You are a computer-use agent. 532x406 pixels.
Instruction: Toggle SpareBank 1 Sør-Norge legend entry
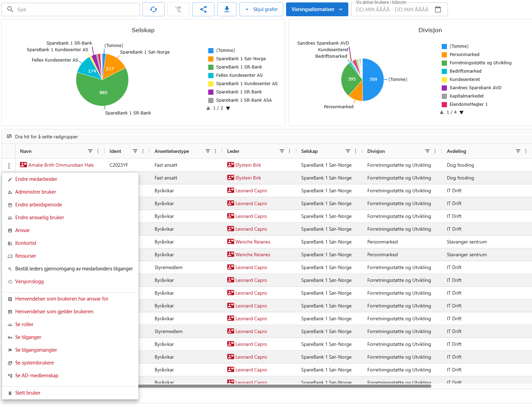[x=241, y=59]
